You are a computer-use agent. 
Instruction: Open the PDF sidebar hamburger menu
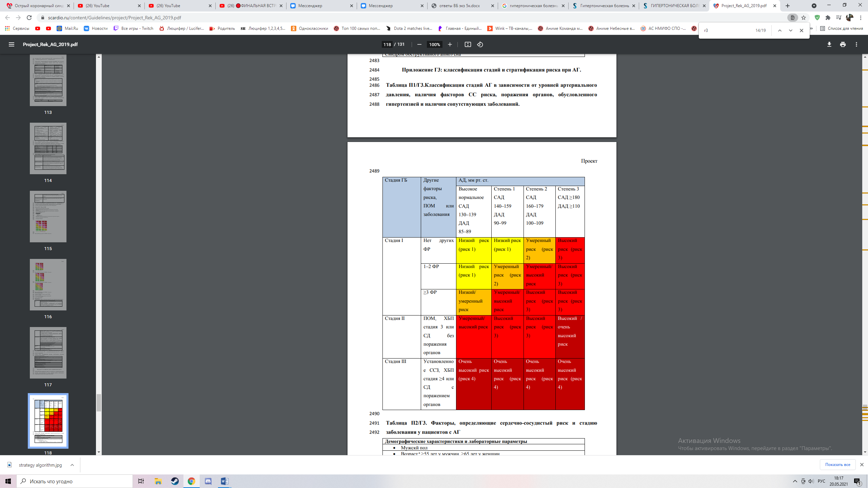[12, 44]
